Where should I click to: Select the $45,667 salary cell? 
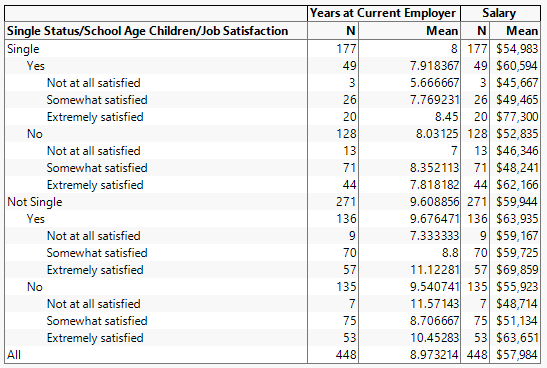click(517, 83)
